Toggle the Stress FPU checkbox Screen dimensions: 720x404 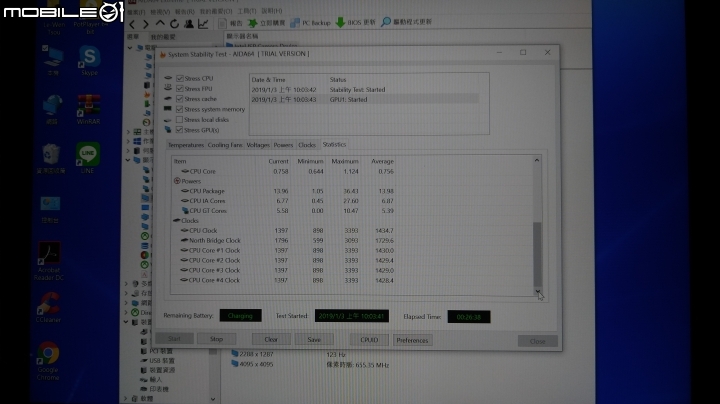pyautogui.click(x=180, y=89)
